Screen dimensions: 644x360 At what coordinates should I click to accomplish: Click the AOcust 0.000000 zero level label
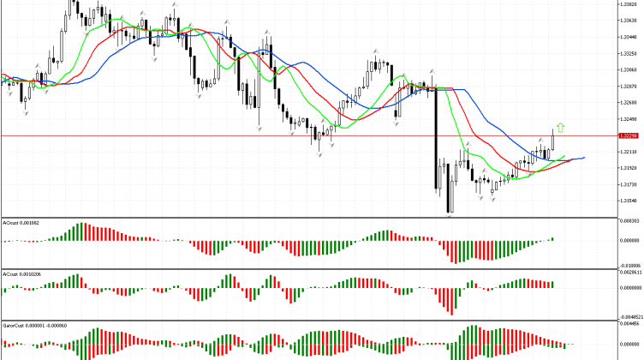click(629, 241)
